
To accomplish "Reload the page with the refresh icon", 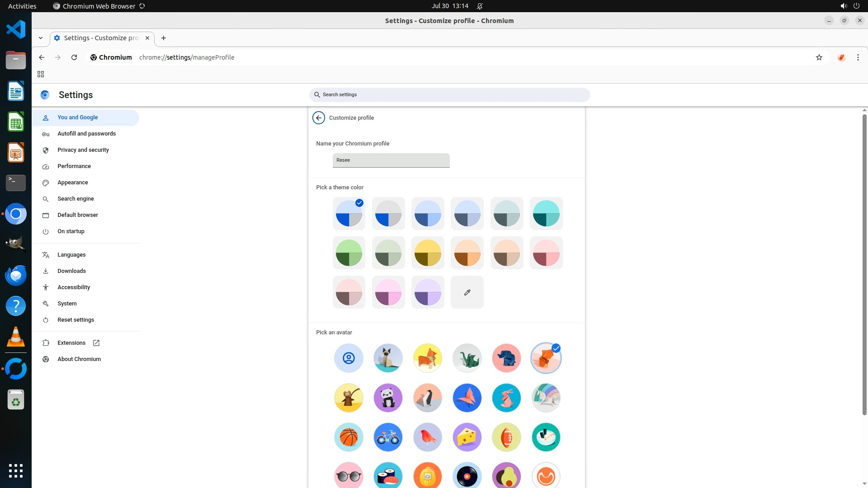I will pos(74,57).
